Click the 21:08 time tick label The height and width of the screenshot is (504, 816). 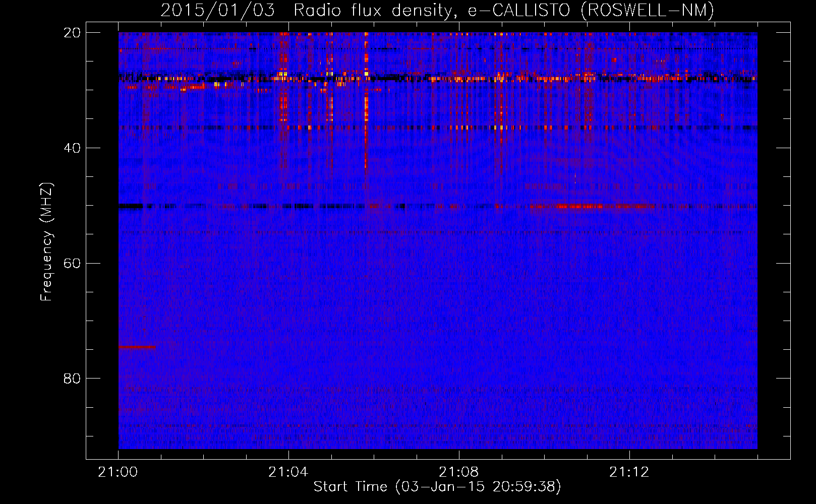coord(459,472)
